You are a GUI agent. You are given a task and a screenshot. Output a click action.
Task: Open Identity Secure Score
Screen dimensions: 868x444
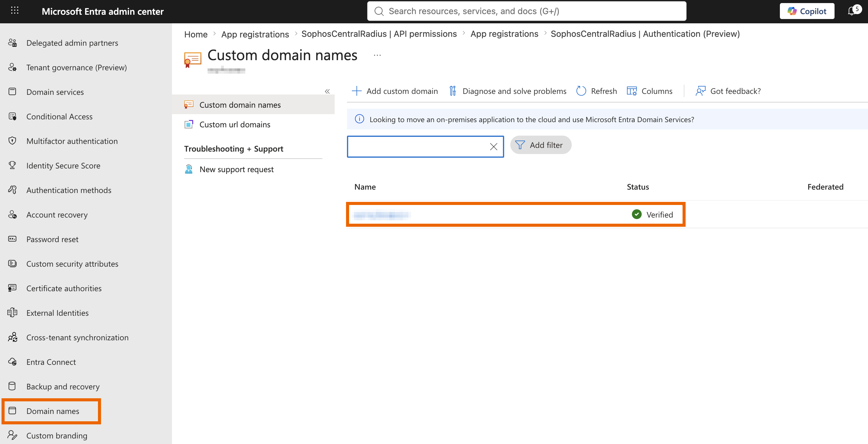pos(63,166)
